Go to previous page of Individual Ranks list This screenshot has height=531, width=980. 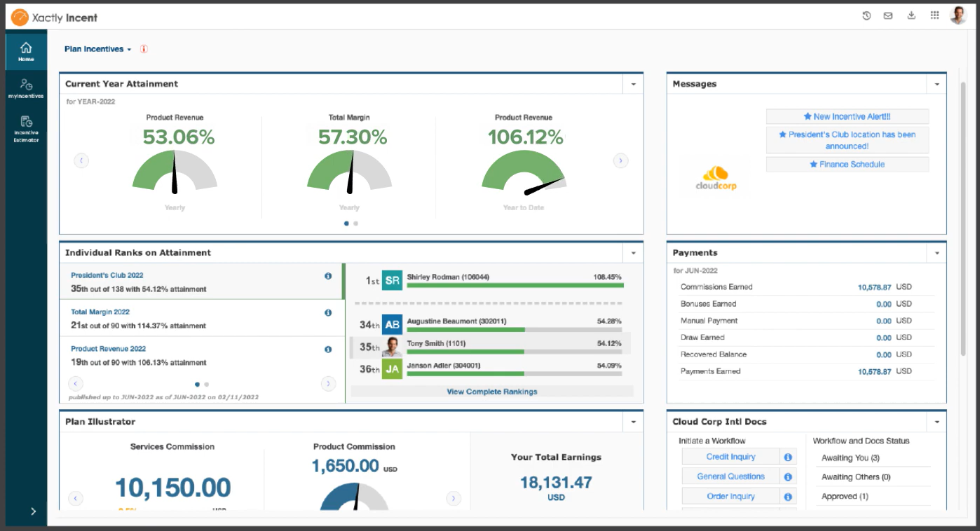[x=76, y=383]
